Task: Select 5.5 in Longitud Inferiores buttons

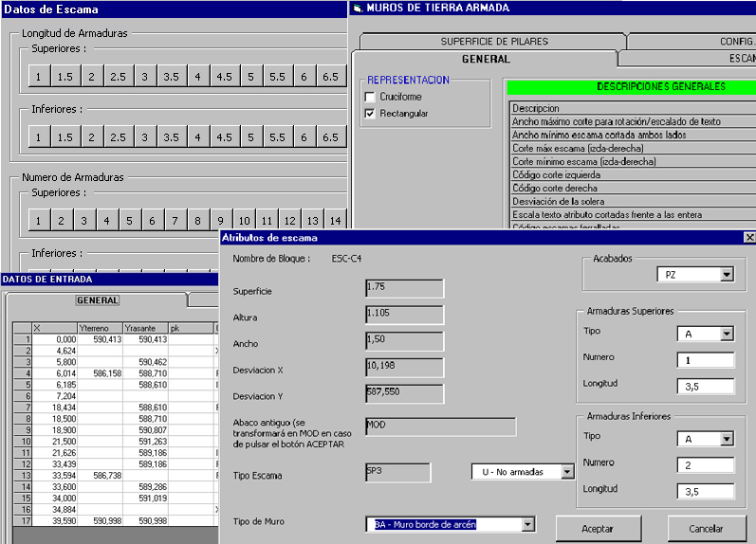Action: coord(277,137)
